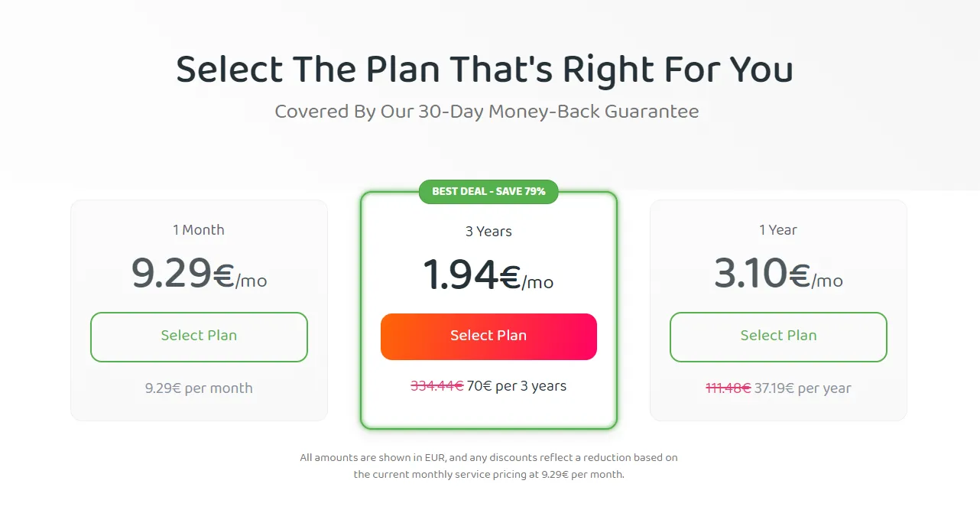
Task: Click the 37.19€ per year label
Action: coord(803,388)
